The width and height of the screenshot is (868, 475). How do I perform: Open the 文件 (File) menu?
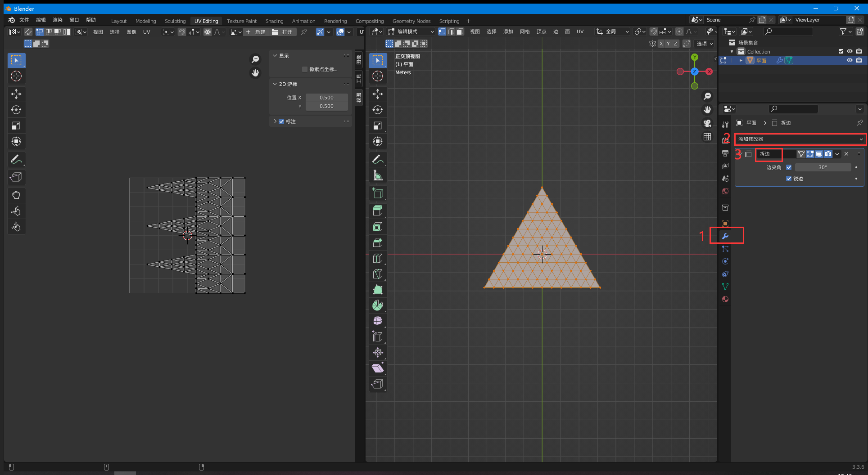pos(24,20)
